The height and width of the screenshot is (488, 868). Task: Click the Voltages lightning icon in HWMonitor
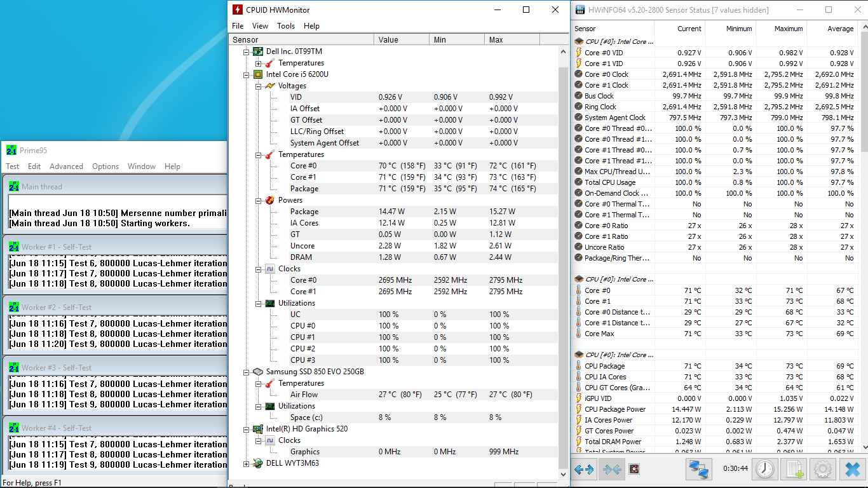pyautogui.click(x=270, y=86)
